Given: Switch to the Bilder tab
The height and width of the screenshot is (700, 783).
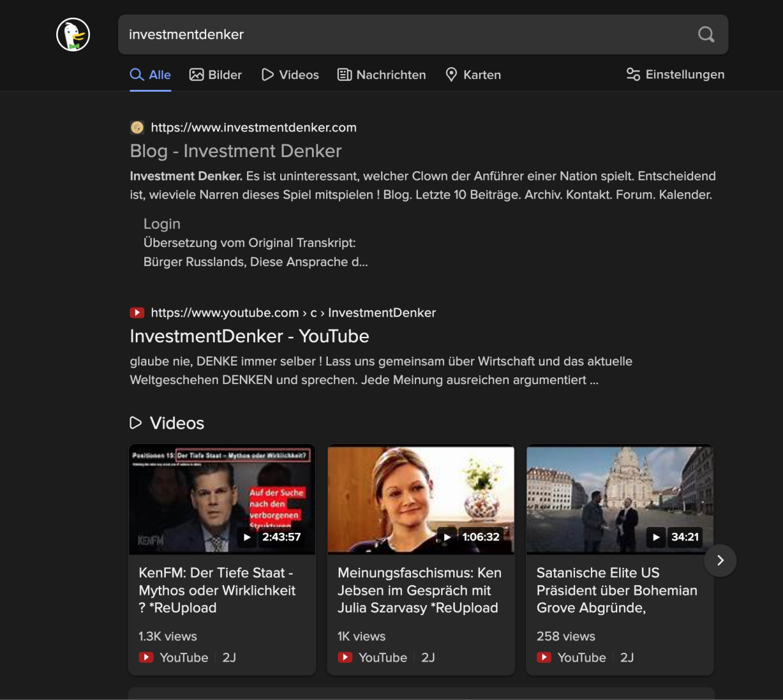Looking at the screenshot, I should [216, 75].
